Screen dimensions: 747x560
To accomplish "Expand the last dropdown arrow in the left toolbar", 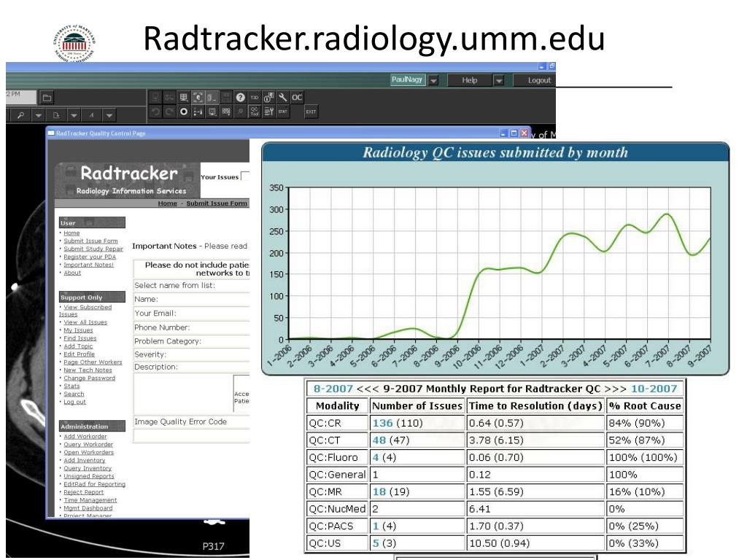I will pos(109,115).
